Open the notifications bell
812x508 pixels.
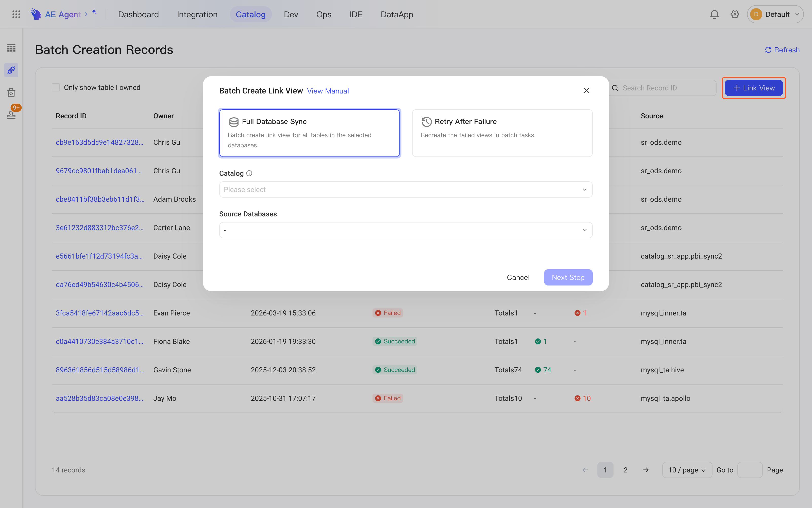coord(714,14)
